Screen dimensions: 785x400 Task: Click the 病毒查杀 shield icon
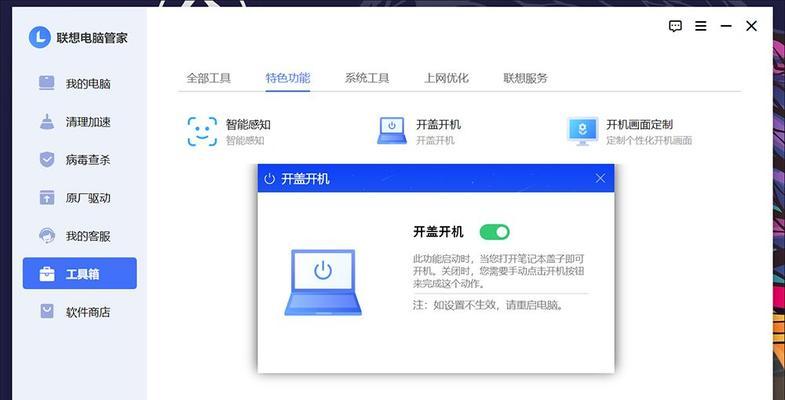point(47,160)
